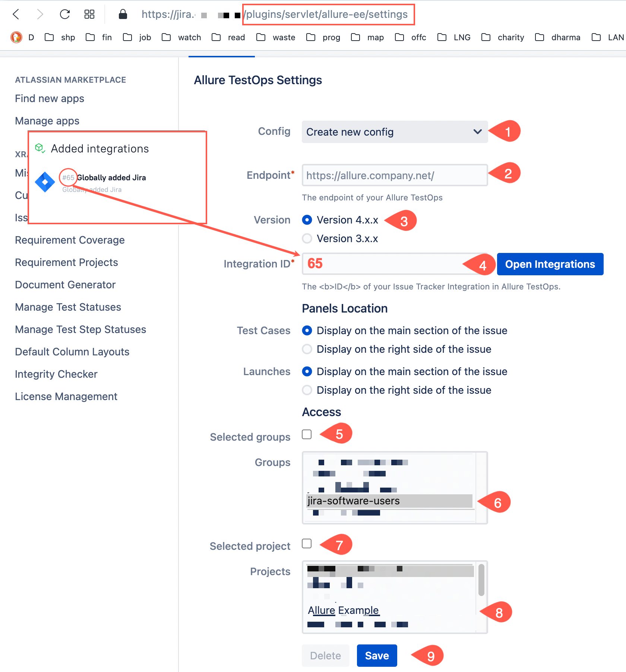
Task: Open the prog bookmarks folder
Action: pyautogui.click(x=323, y=37)
